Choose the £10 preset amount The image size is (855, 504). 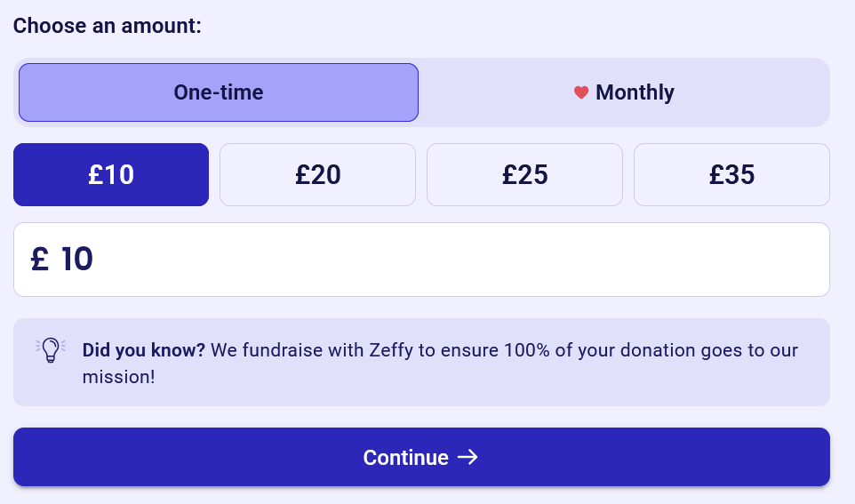tap(111, 174)
